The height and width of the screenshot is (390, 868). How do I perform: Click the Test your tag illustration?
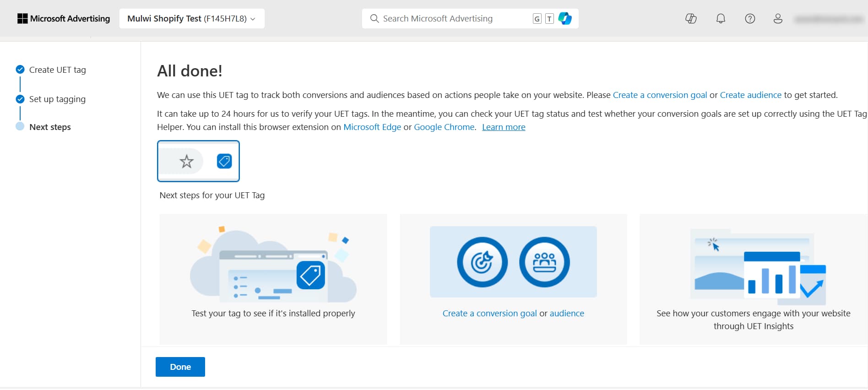(x=273, y=264)
